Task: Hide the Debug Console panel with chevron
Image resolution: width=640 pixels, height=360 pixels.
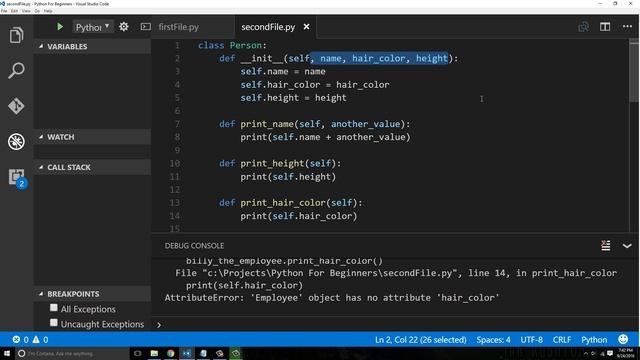Action: pos(627,246)
